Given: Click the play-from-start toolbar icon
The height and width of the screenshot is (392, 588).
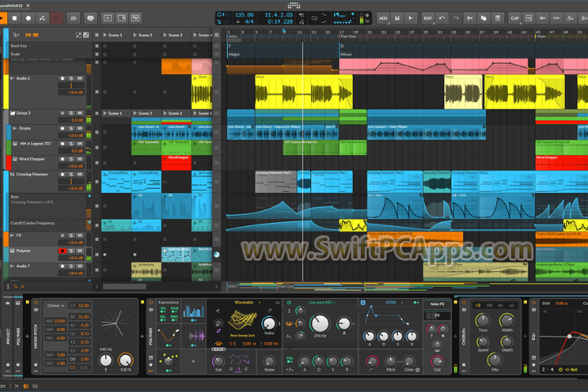Looking at the screenshot, I should 411,18.
